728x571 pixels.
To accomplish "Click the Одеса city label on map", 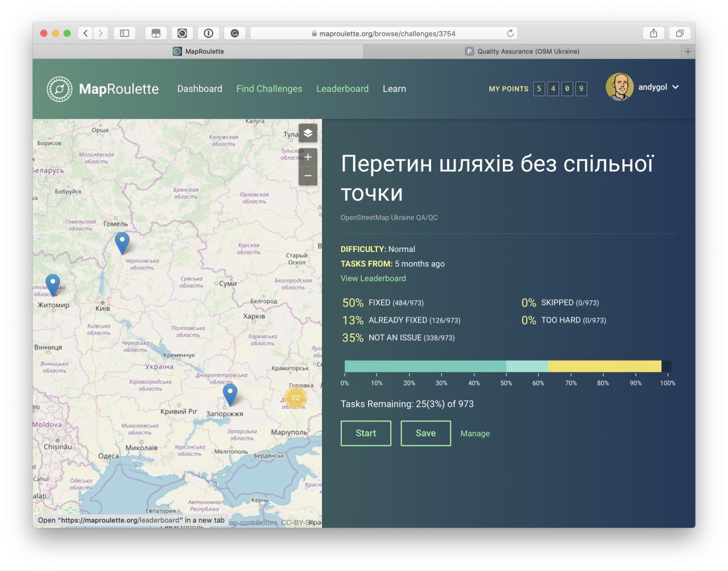I will pyautogui.click(x=109, y=456).
